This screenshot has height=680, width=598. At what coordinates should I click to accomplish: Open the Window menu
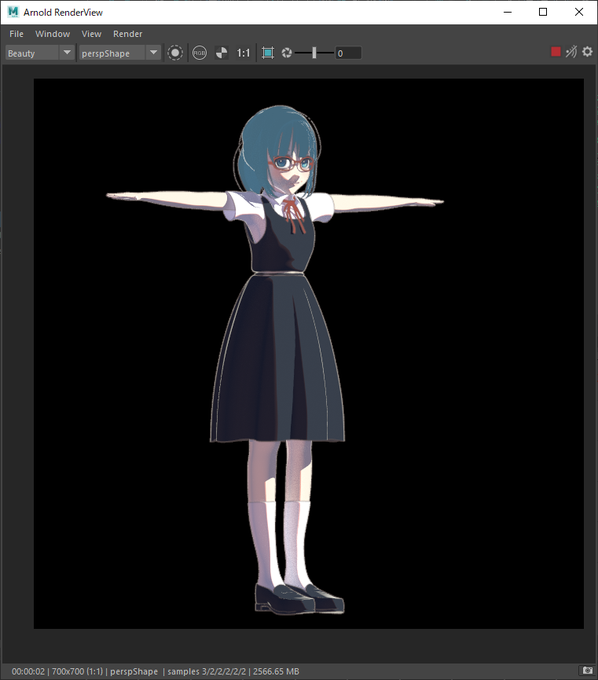[x=52, y=34]
